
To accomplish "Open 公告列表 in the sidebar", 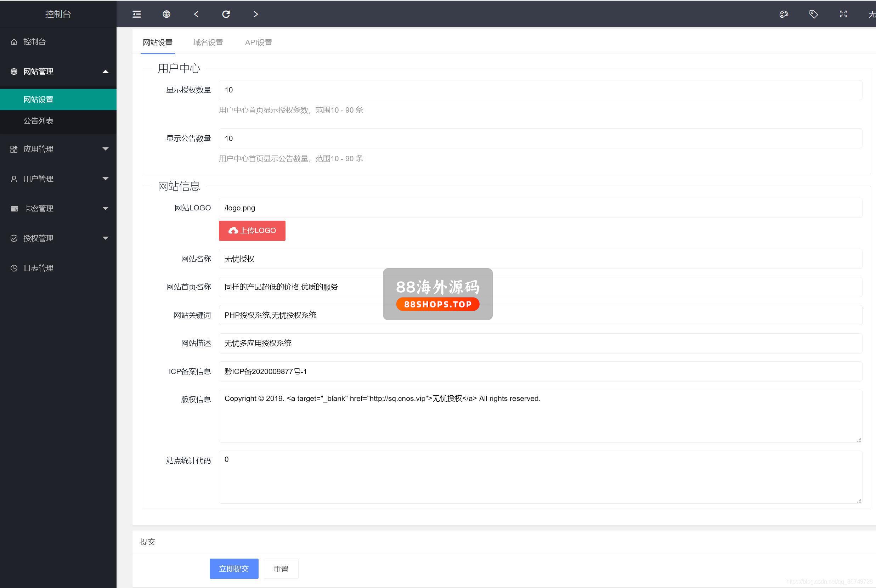I will tap(38, 121).
